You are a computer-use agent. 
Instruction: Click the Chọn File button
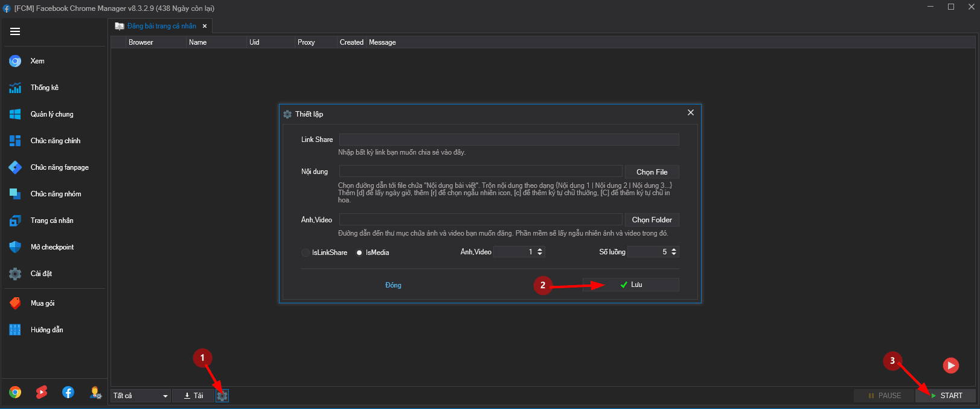tap(652, 172)
